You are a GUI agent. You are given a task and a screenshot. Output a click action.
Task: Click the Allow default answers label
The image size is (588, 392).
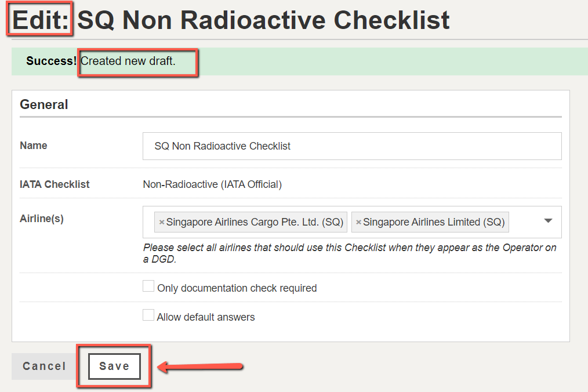tap(206, 317)
